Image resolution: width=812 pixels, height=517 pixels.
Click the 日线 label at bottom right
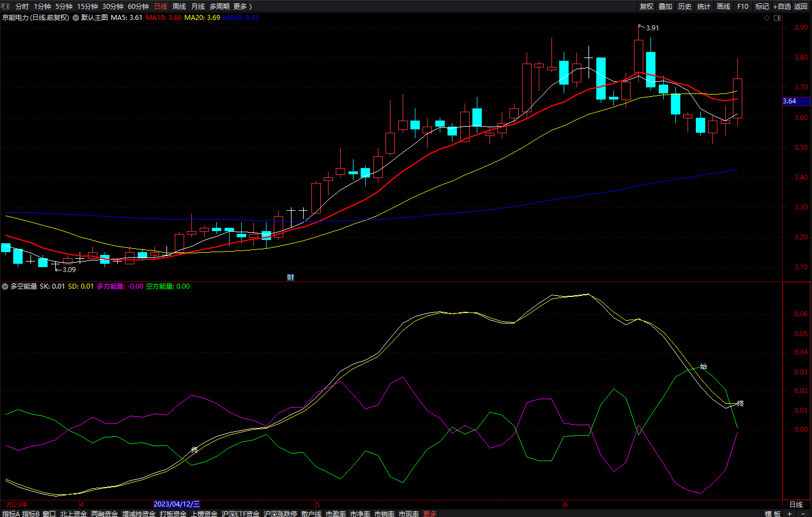pos(796,504)
